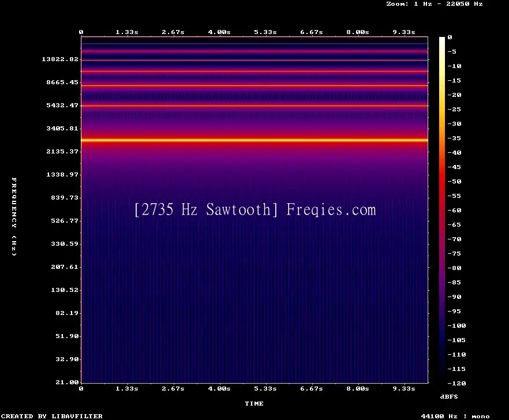Click the harmonic line near 5432.47 Hz
The height and width of the screenshot is (420, 509).
(254, 106)
